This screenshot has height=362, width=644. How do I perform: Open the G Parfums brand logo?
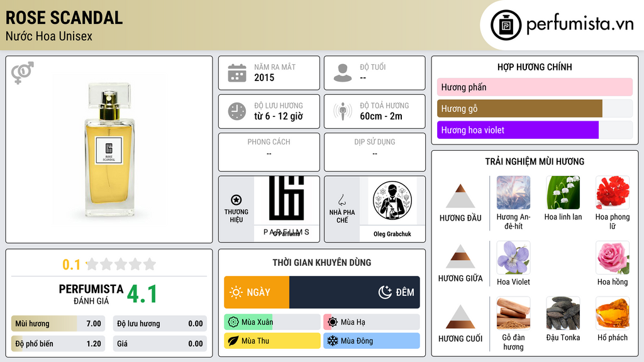tap(287, 207)
